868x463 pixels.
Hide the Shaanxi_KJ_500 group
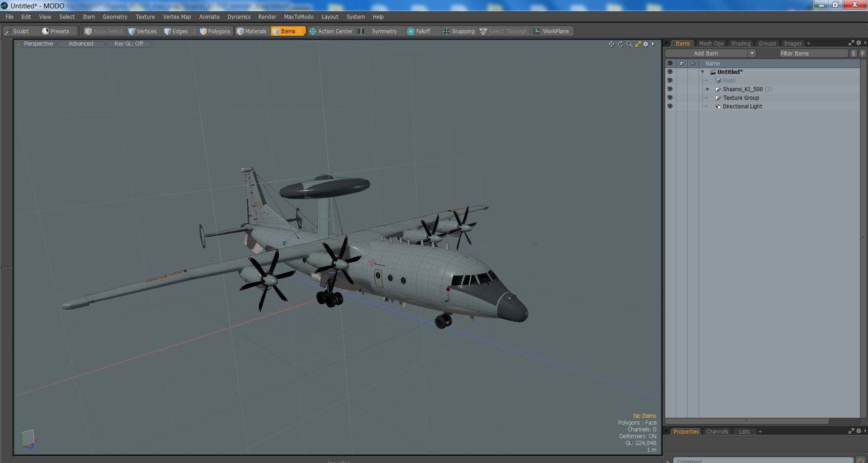pyautogui.click(x=670, y=89)
